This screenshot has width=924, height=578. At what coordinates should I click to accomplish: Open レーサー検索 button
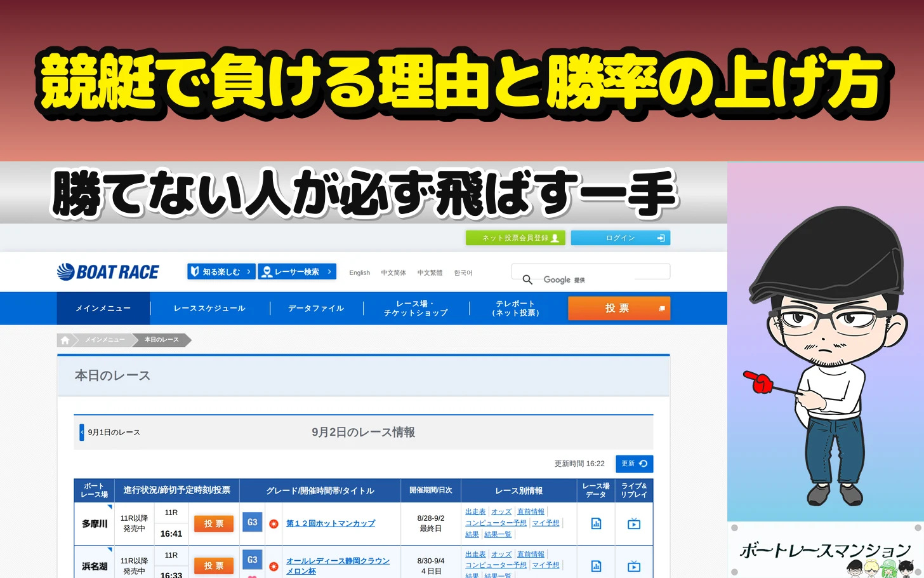(297, 271)
